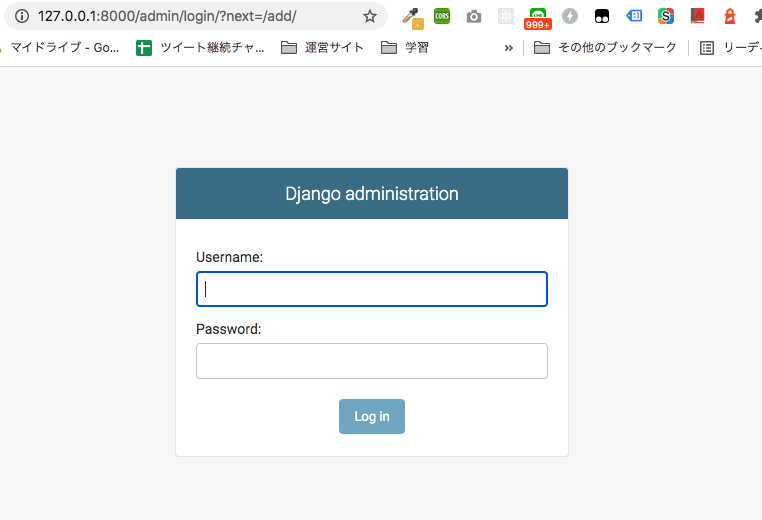762x520 pixels.
Task: Open the 運営サイト bookmark folder
Action: [x=322, y=48]
